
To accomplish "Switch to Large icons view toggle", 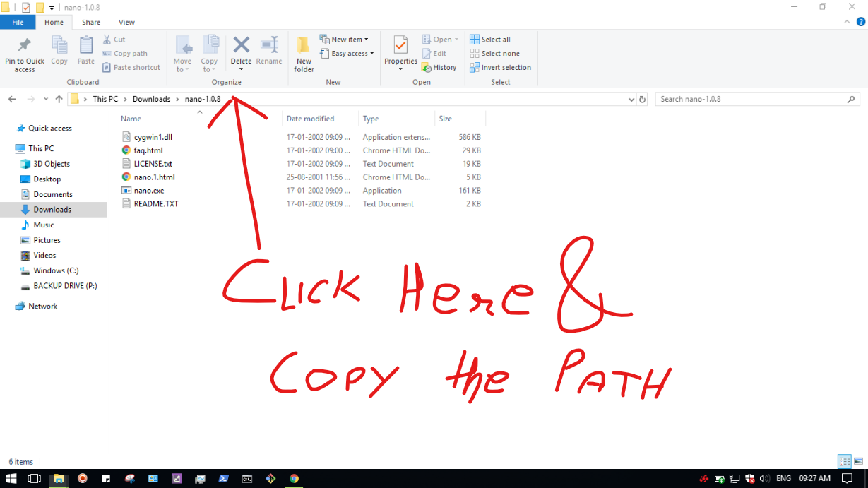I will (x=859, y=461).
